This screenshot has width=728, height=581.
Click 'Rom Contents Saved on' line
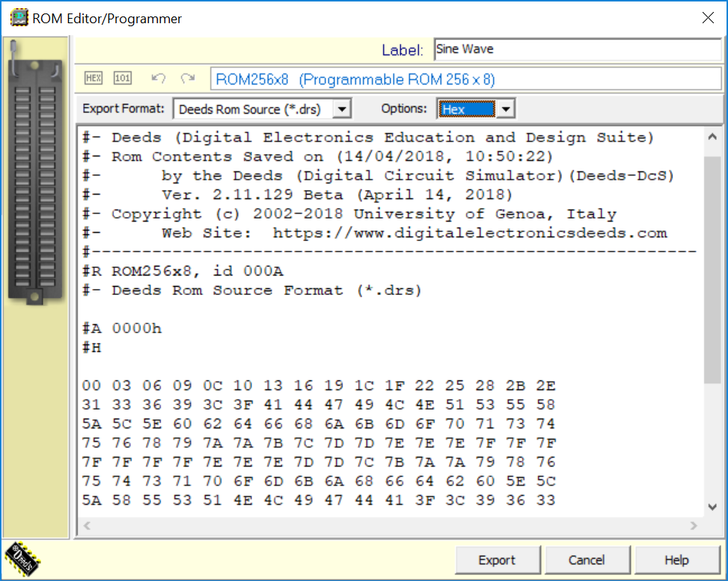point(317,157)
